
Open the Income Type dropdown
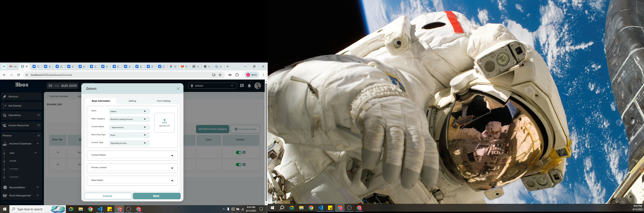pyautogui.click(x=129, y=143)
